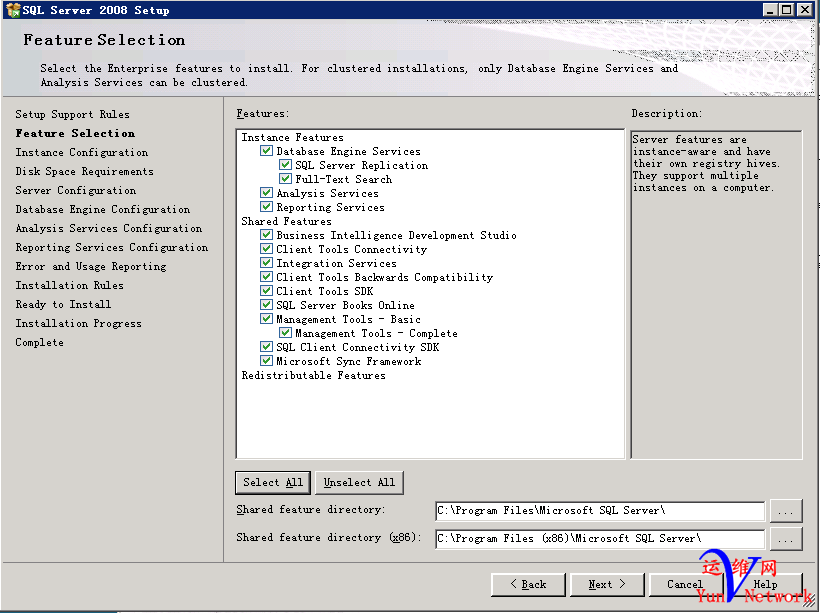Edit the shared feature directory path field
This screenshot has height=613, width=820.
tap(600, 511)
